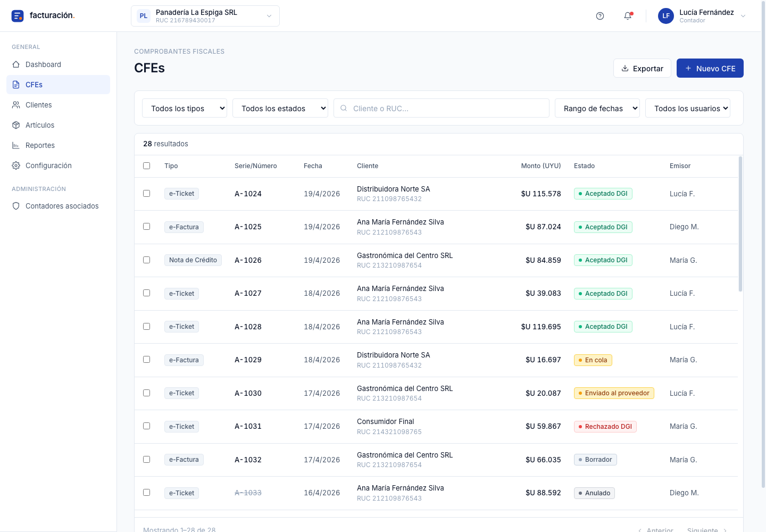Check the row for CFE A-1024
766x532 pixels.
coord(146,193)
